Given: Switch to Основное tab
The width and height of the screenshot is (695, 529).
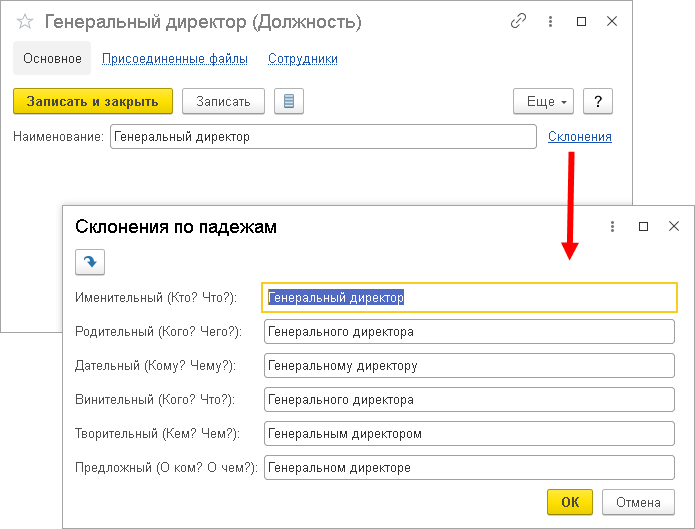Looking at the screenshot, I should pyautogui.click(x=52, y=59).
